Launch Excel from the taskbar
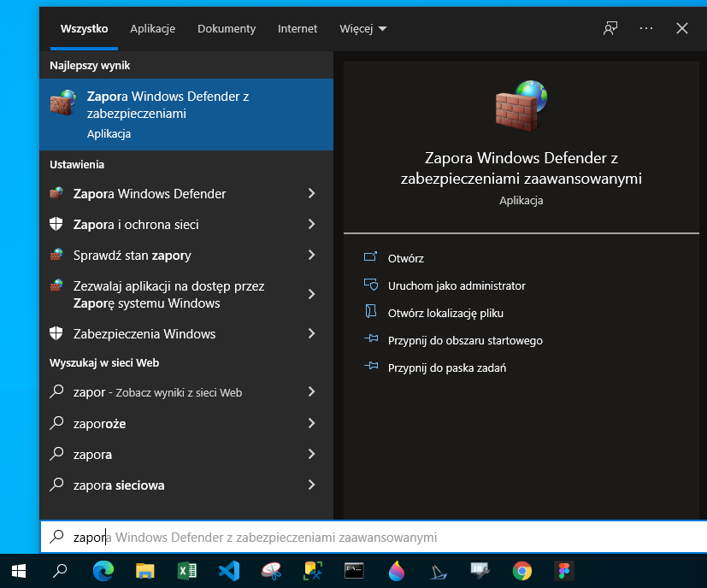 click(186, 571)
